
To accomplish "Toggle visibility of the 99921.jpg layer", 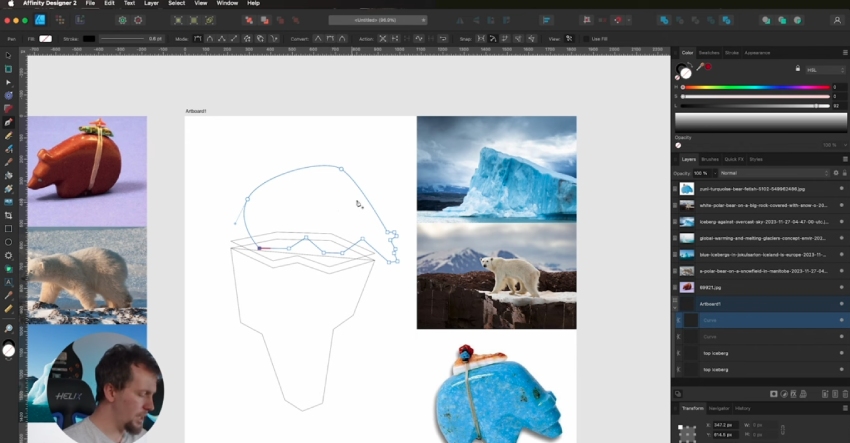I will [841, 287].
